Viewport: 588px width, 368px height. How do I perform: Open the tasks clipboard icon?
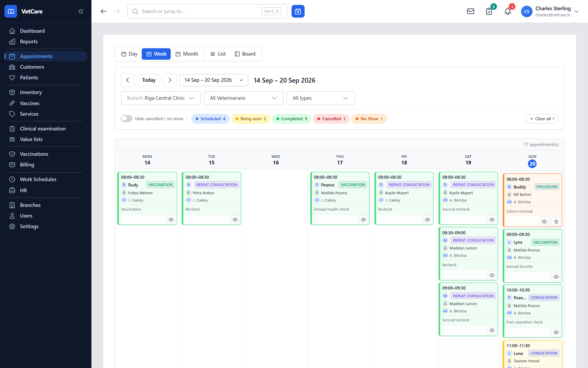click(489, 11)
